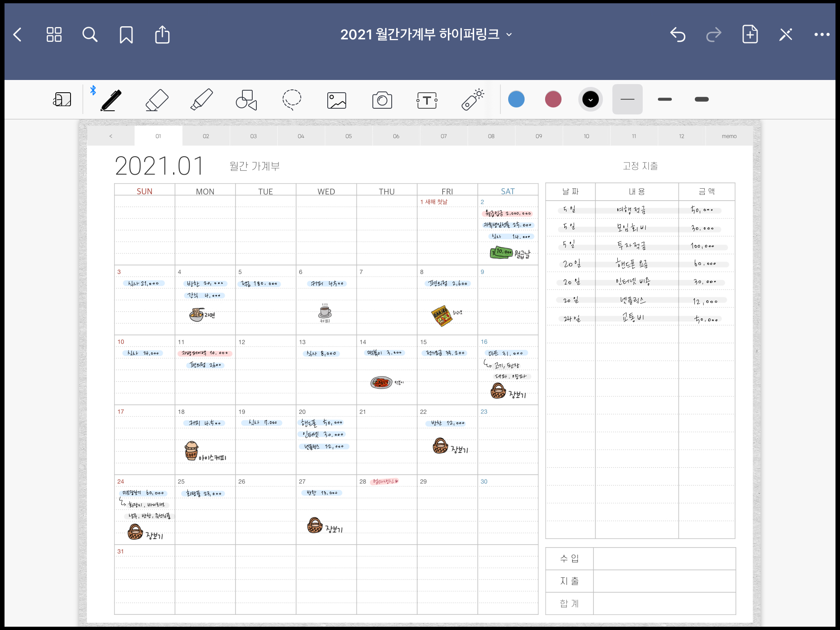The image size is (840, 630).
Task: Select the thickest stroke width
Action: (701, 99)
